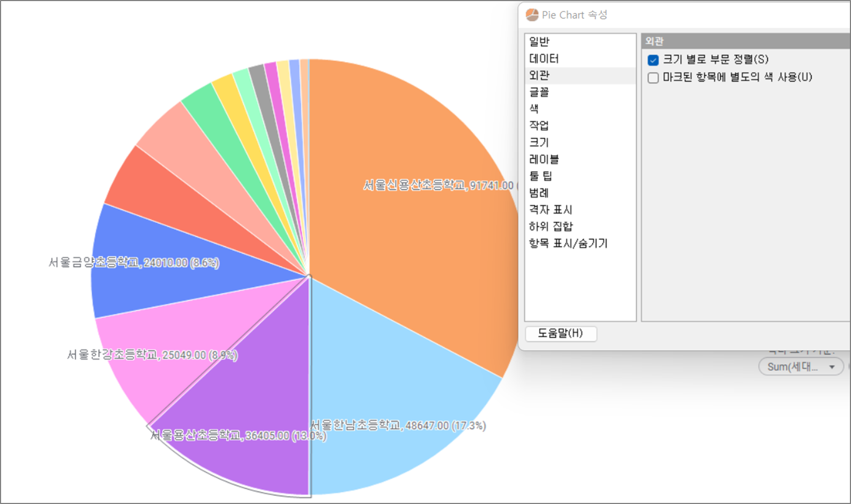Toggle 크기 별로 부문 정렬(S) checkbox
This screenshot has width=851, height=504.
coord(653,60)
